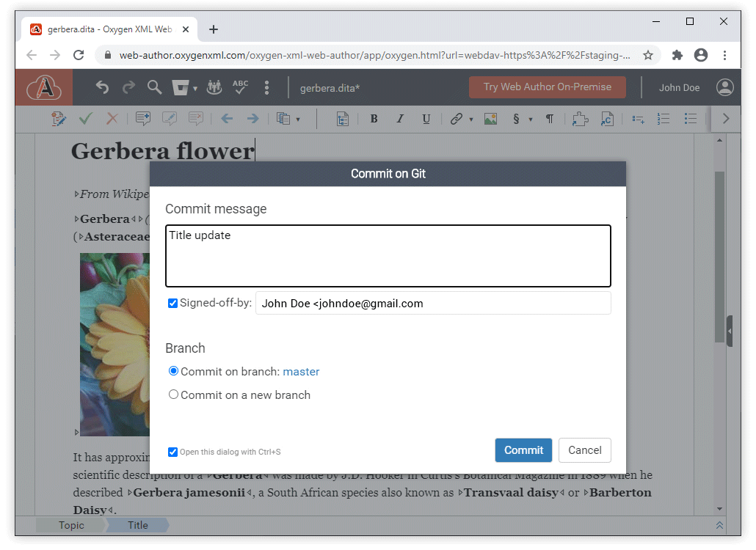Go to next change arrow
This screenshot has width=756, height=550.
point(252,119)
